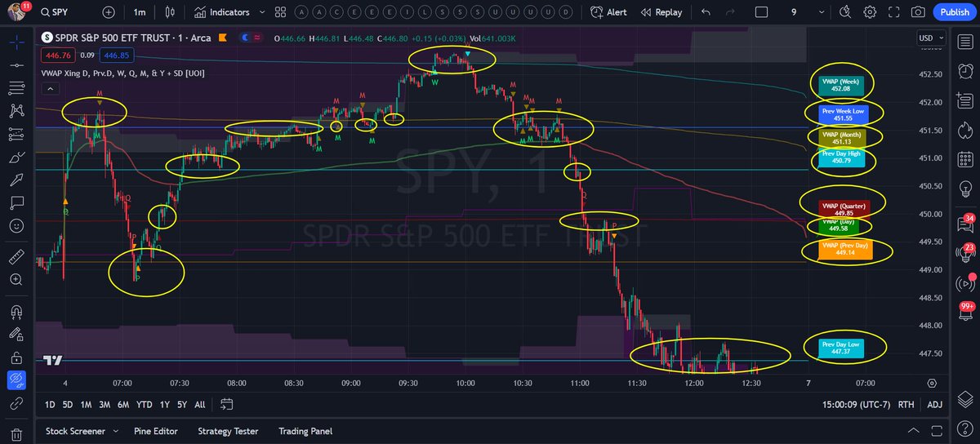Add a compare symbol with plus icon
The image size is (980, 444).
click(109, 12)
